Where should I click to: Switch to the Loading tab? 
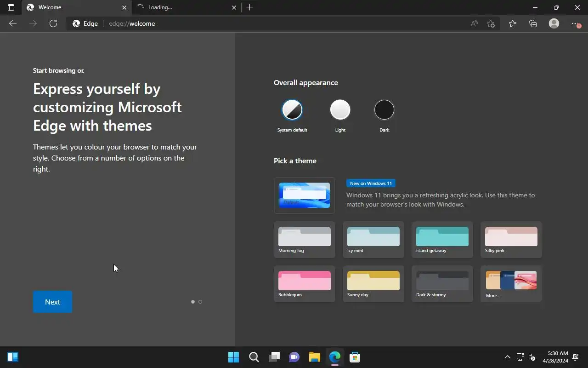click(186, 7)
